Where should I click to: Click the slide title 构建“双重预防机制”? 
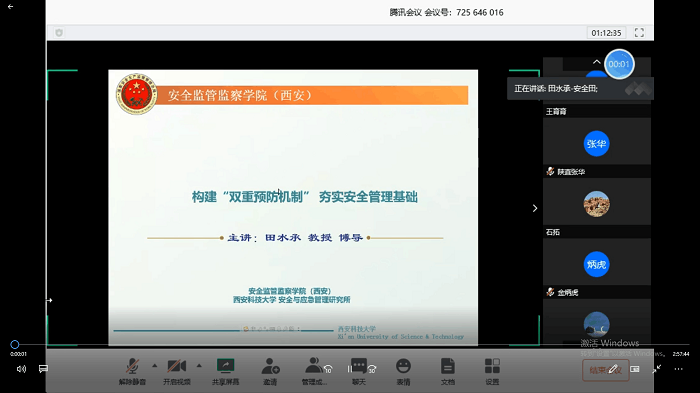pos(251,197)
